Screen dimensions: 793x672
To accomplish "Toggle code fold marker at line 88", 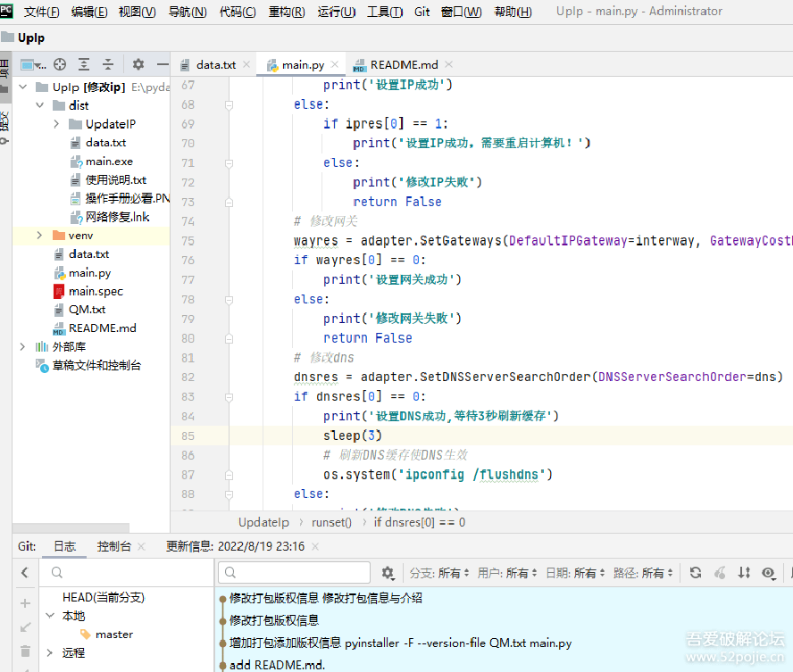I will pyautogui.click(x=229, y=494).
